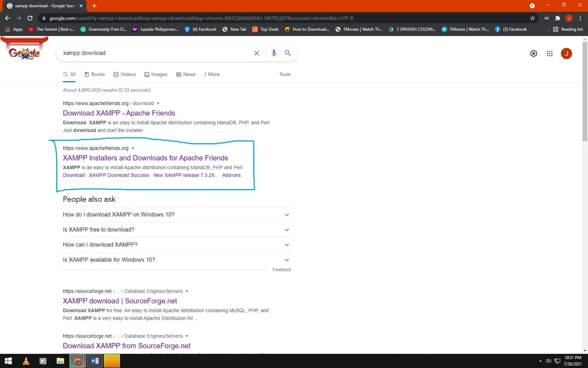Open a new browser tab
588x368 pixels.
coord(94,6)
